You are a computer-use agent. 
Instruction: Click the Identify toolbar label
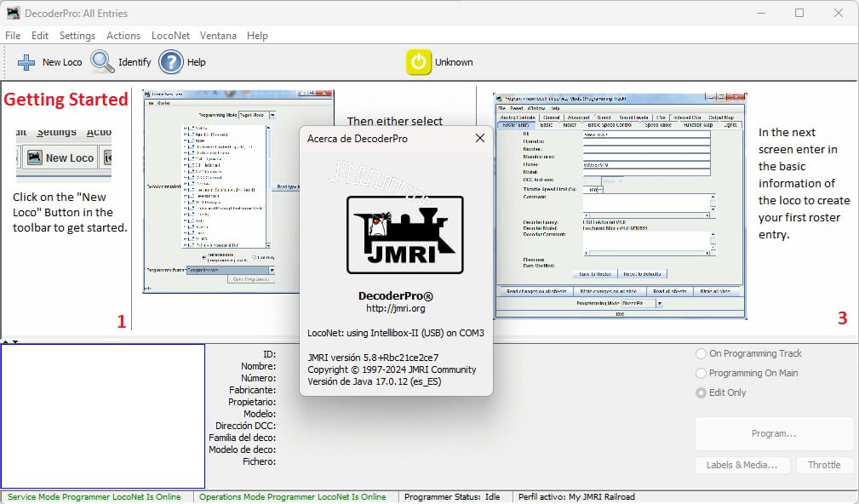pyautogui.click(x=135, y=62)
